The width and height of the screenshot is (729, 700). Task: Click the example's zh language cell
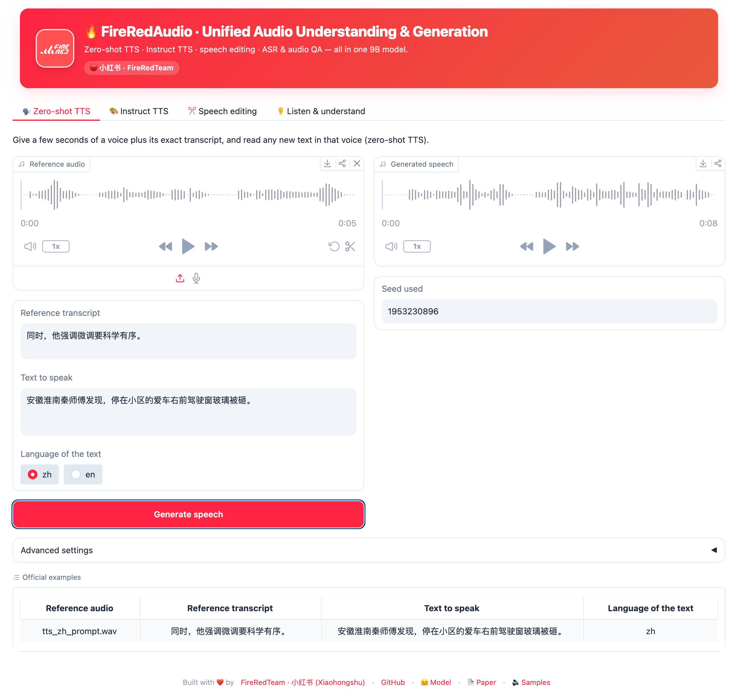[650, 631]
